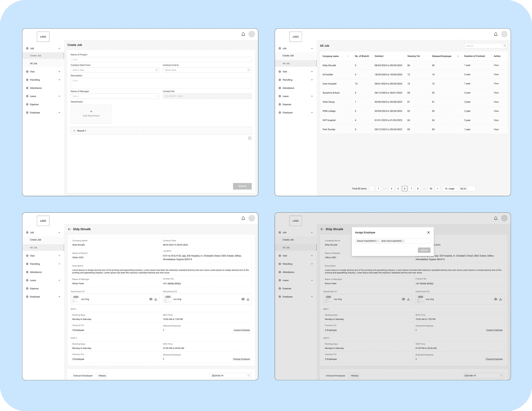The width and height of the screenshot is (532, 411).
Task: Click the plus icon below Branch 1
Action: point(250,138)
